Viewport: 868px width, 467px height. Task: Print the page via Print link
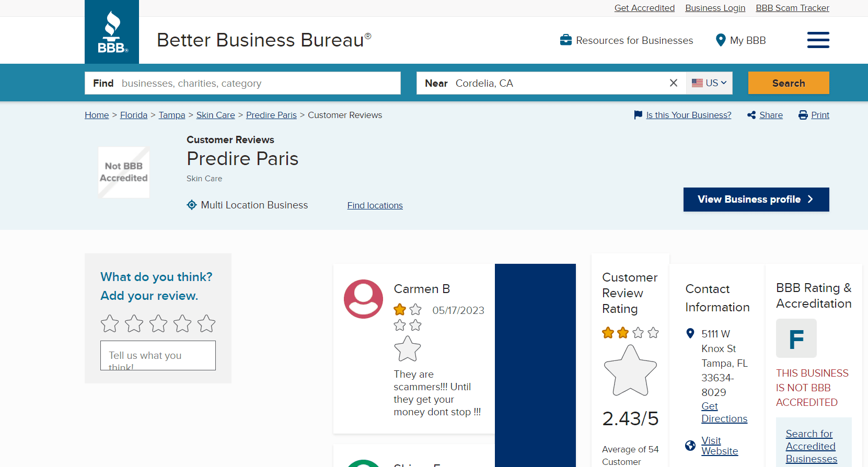pyautogui.click(x=819, y=115)
